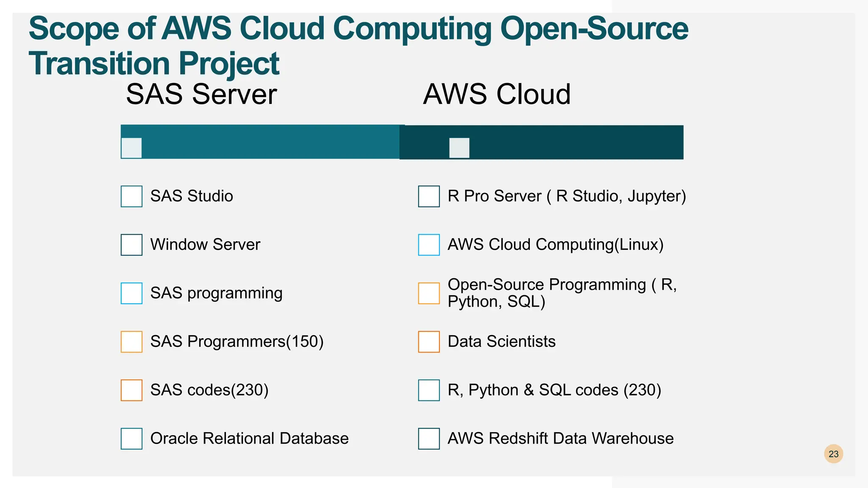The height and width of the screenshot is (488, 868).
Task: Click the checkbox beside Open-Source Programming
Action: click(x=429, y=293)
